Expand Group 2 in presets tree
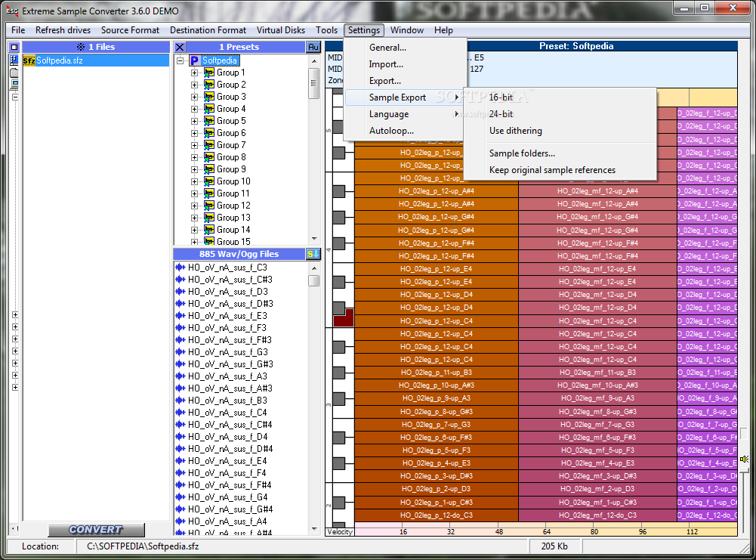756x560 pixels. pos(194,85)
